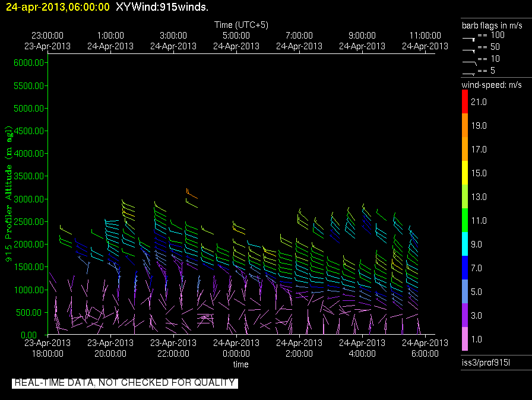Click the barb flags in m/s heading

492,26
